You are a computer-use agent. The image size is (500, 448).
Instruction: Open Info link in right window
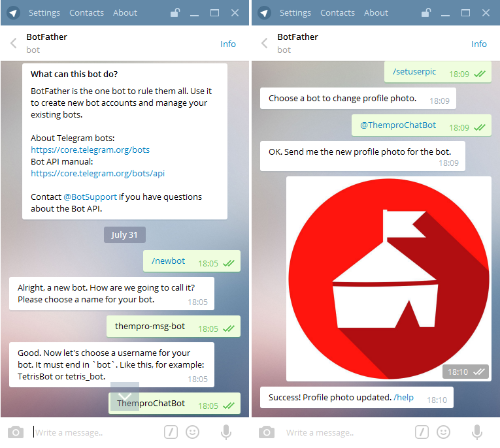pos(479,44)
